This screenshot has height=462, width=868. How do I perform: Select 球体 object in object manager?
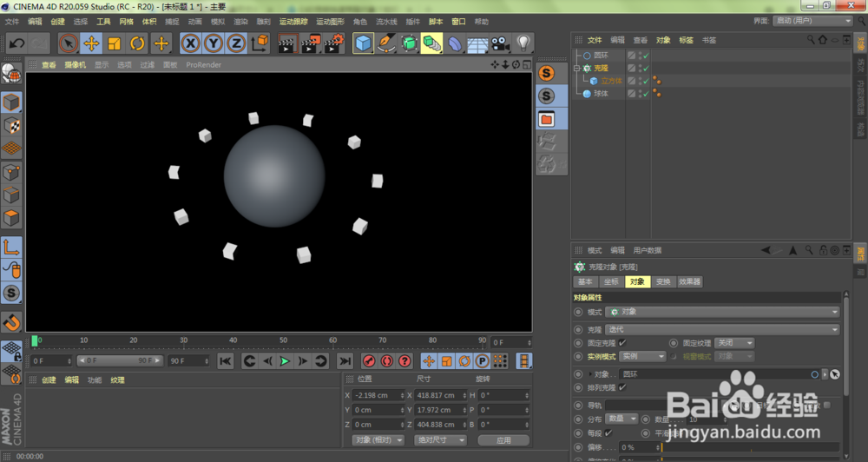(x=601, y=94)
